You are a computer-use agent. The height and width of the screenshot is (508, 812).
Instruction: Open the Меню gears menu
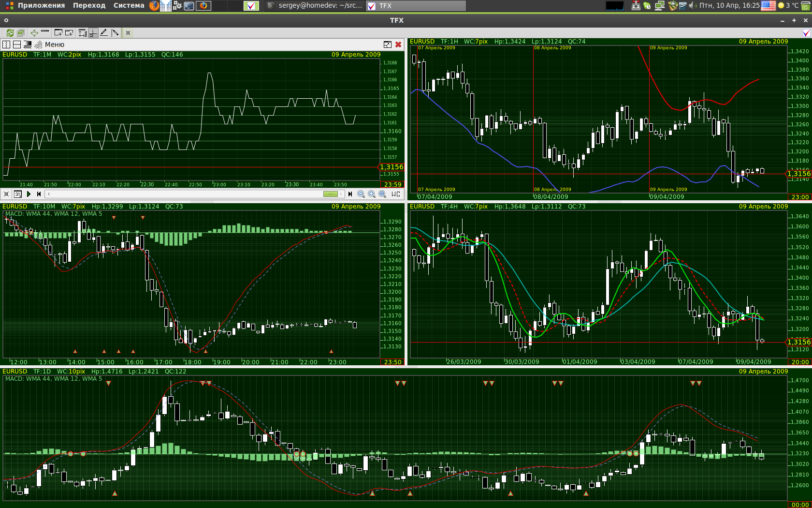coord(50,45)
